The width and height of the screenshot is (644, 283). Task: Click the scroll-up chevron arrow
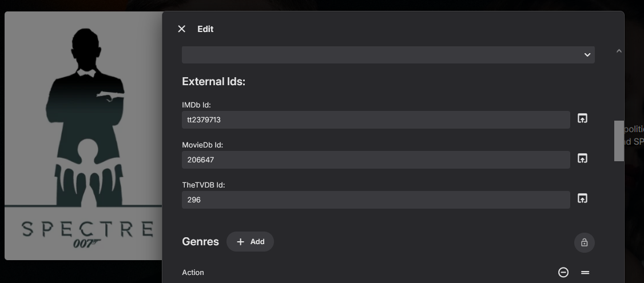619,51
